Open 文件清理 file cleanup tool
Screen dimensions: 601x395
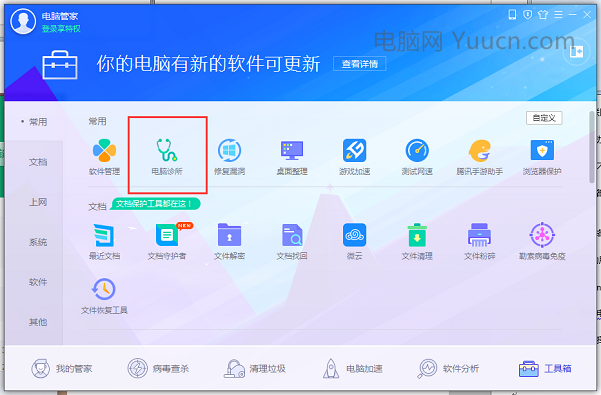coord(417,241)
